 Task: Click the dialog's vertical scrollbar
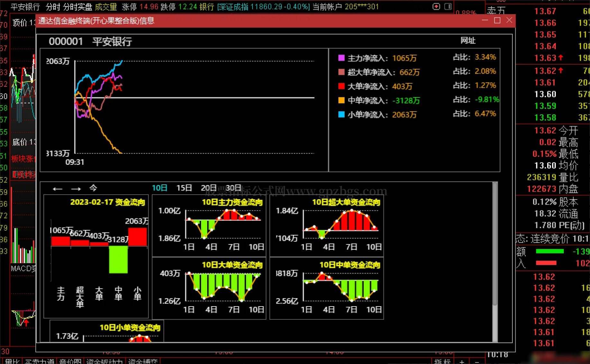point(495,244)
